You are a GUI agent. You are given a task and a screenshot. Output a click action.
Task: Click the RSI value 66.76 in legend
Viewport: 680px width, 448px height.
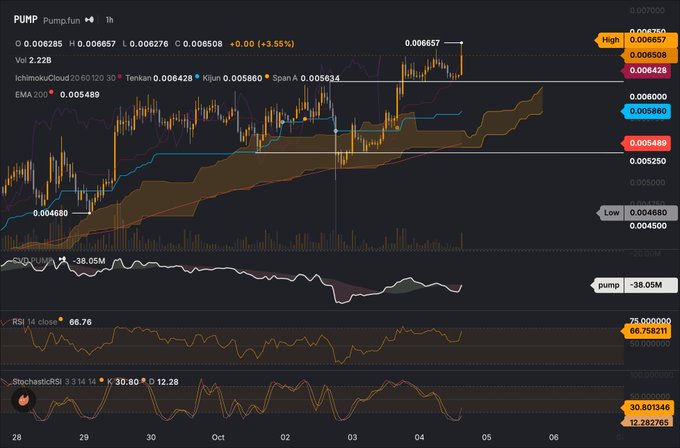80,322
